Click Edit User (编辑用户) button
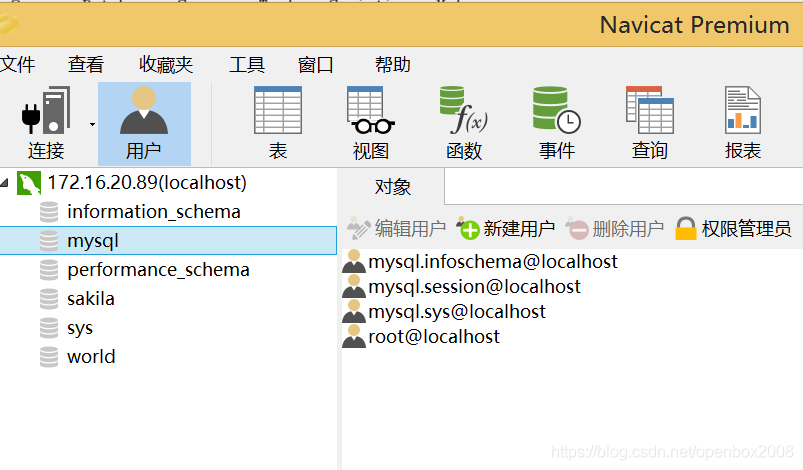The height and width of the screenshot is (470, 803). coord(396,228)
